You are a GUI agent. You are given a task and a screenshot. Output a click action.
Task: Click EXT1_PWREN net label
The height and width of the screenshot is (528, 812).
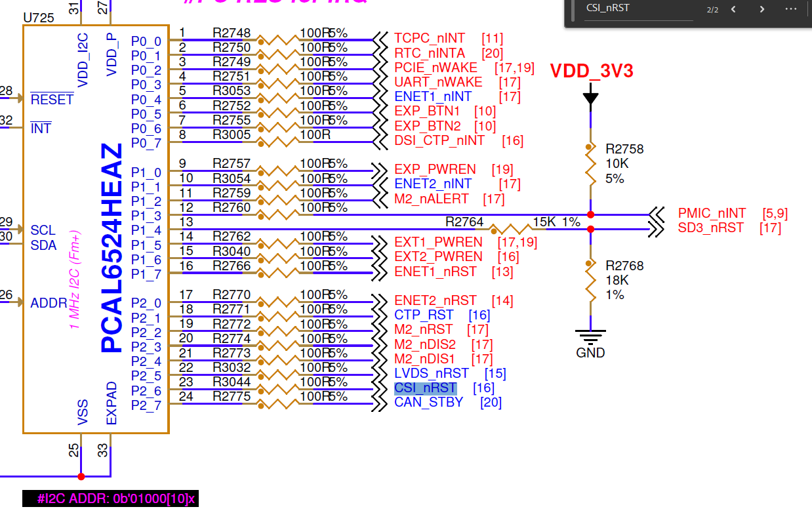[x=438, y=242]
